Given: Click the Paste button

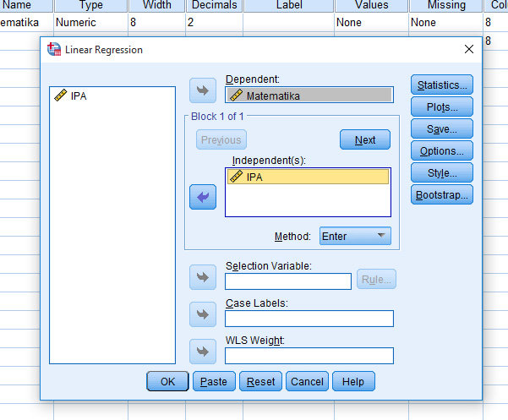Looking at the screenshot, I should (214, 381).
